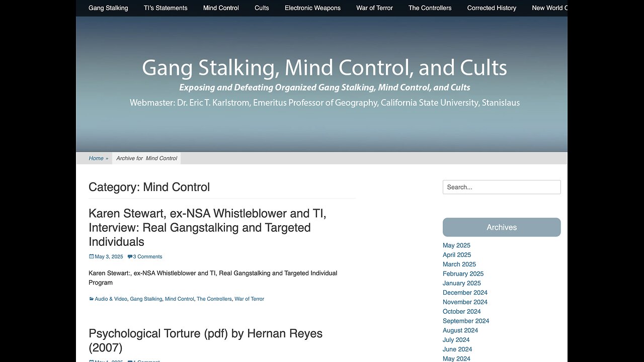Open The Controllers menu item
The width and height of the screenshot is (644, 362).
(x=430, y=8)
